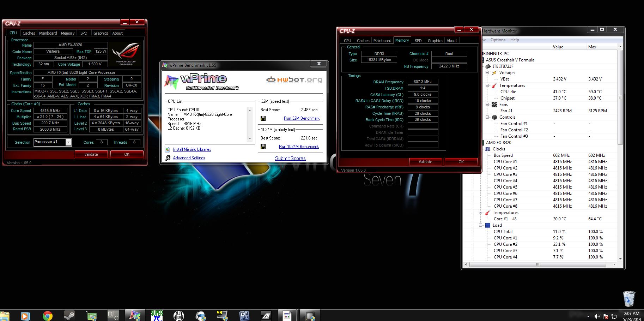This screenshot has height=321, width=644.
Task: Click the Hardware Monitor vertical scrollbar thumb
Action: tap(620, 97)
